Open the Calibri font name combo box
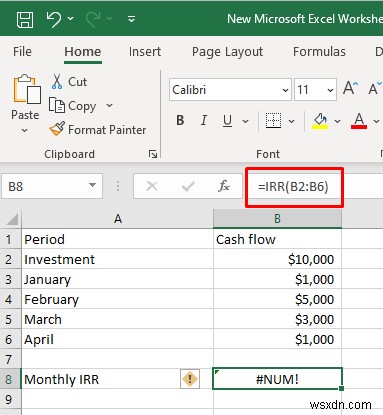 click(x=230, y=90)
